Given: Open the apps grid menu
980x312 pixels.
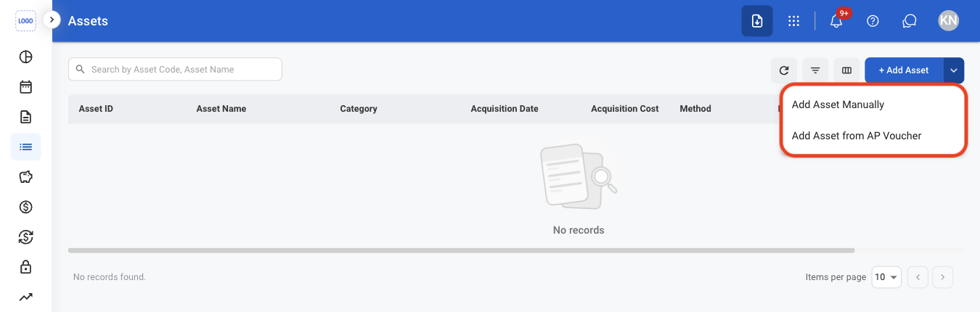Looking at the screenshot, I should (x=794, y=21).
